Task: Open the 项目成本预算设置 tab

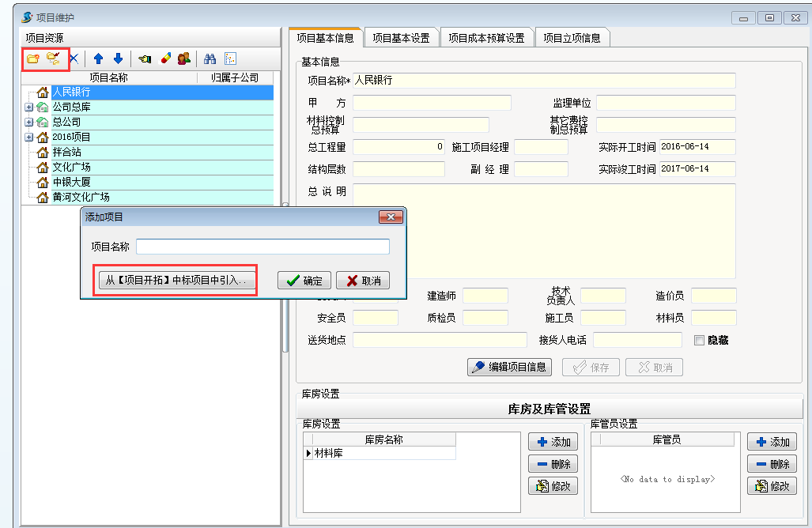Action: click(x=486, y=38)
